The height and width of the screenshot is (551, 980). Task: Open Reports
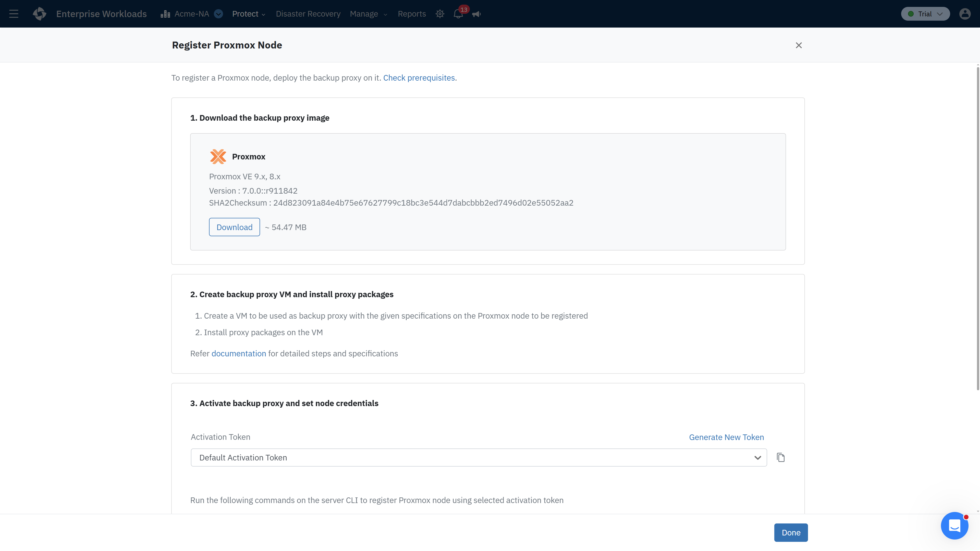[x=412, y=14]
